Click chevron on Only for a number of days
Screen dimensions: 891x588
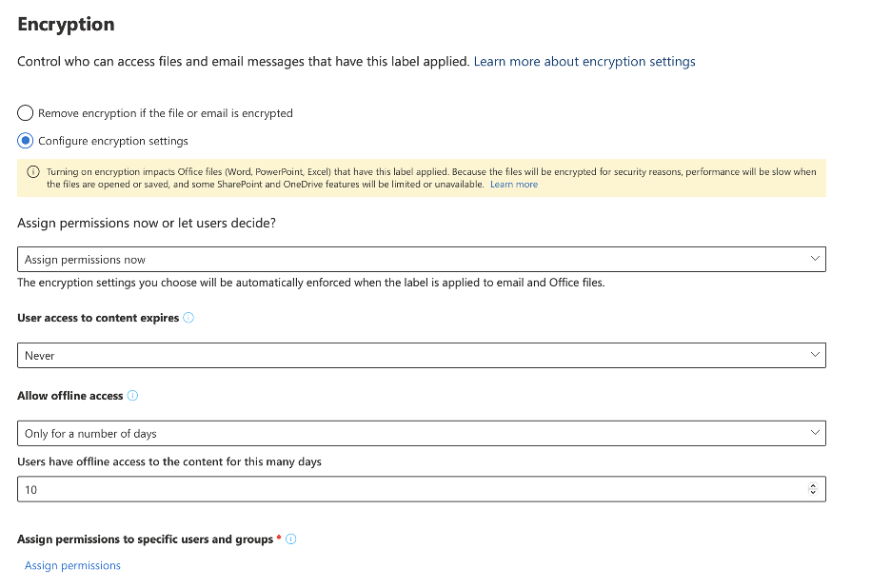pyautogui.click(x=814, y=433)
